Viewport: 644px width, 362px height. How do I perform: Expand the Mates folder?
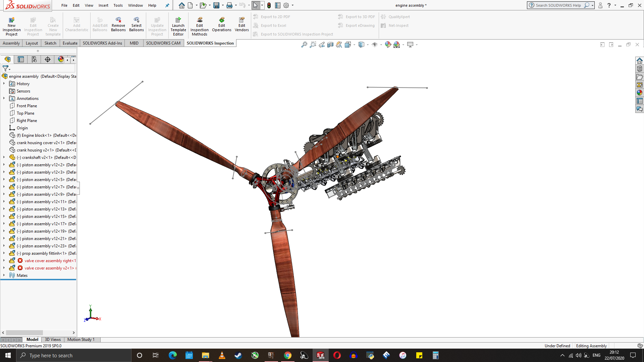4,276
